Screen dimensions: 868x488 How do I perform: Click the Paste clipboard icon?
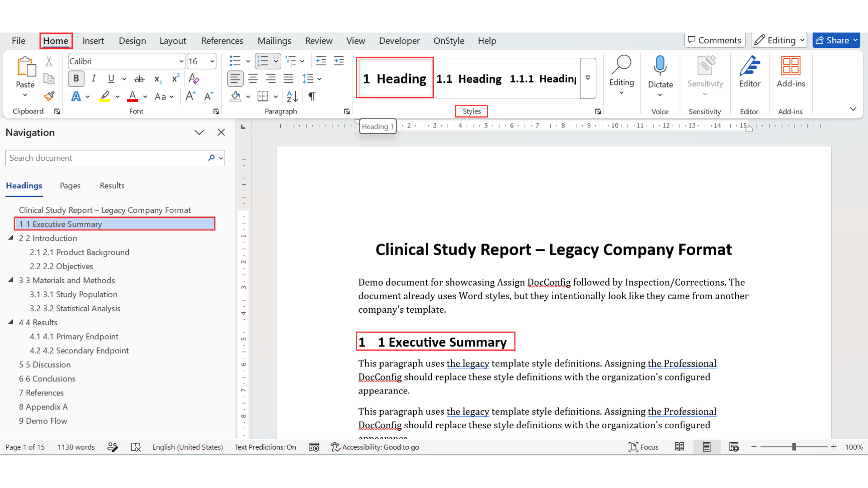click(26, 66)
